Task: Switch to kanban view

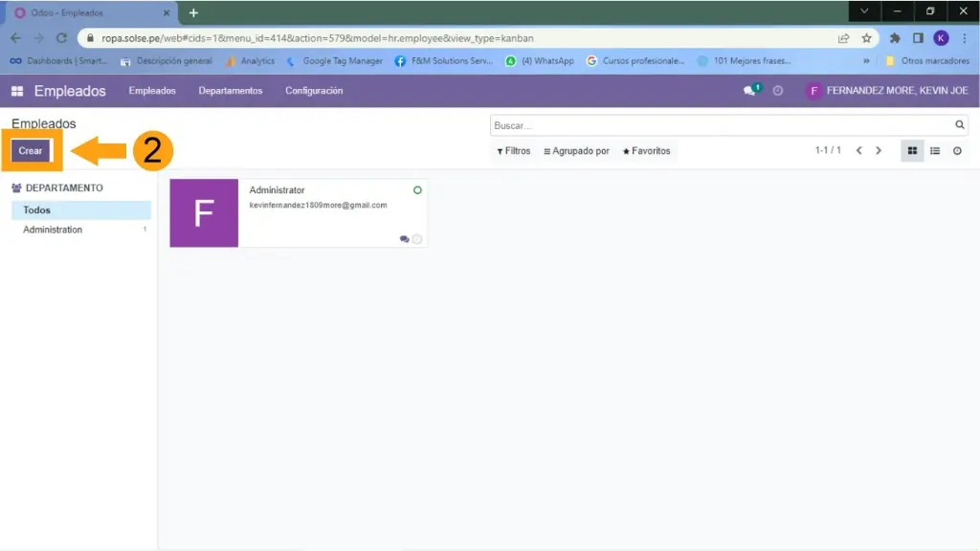Action: 912,151
